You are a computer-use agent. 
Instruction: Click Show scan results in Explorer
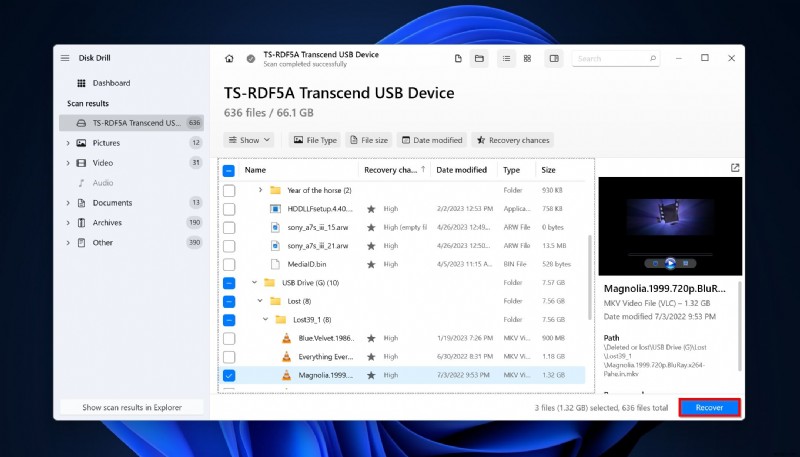132,408
